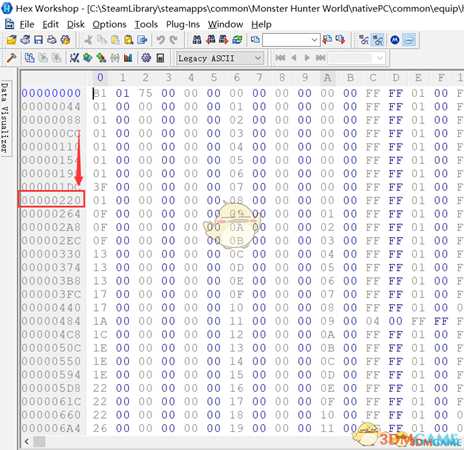
Task: Open the Edit menu
Action: pyautogui.click(x=51, y=24)
